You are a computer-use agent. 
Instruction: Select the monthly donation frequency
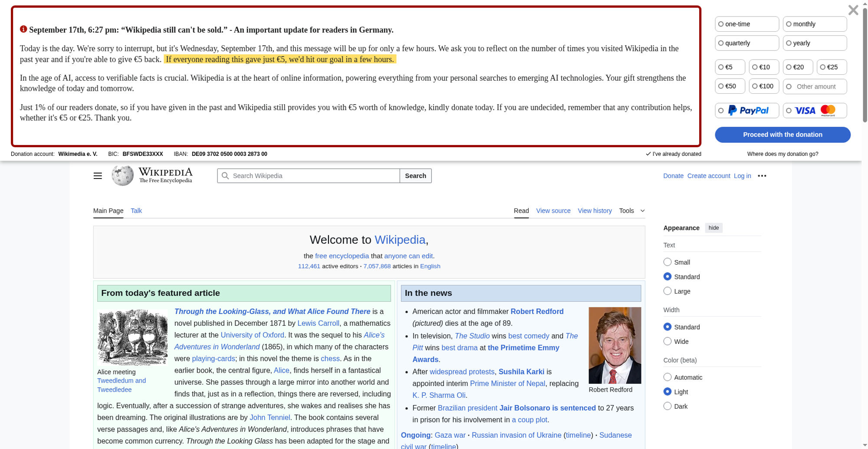coord(815,24)
